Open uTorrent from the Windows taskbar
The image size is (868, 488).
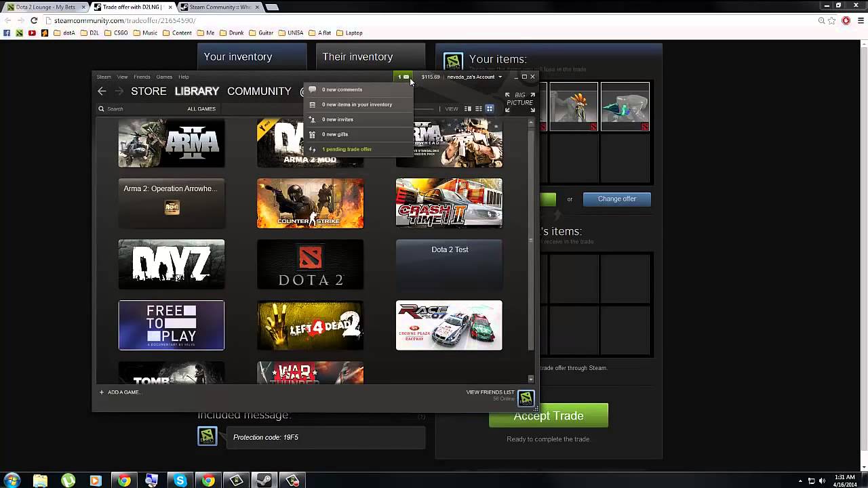[68, 481]
